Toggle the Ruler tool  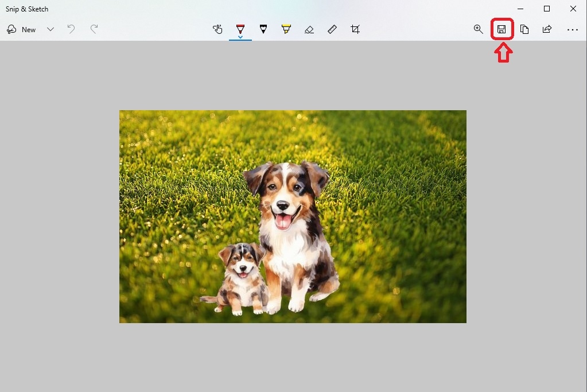coord(332,29)
